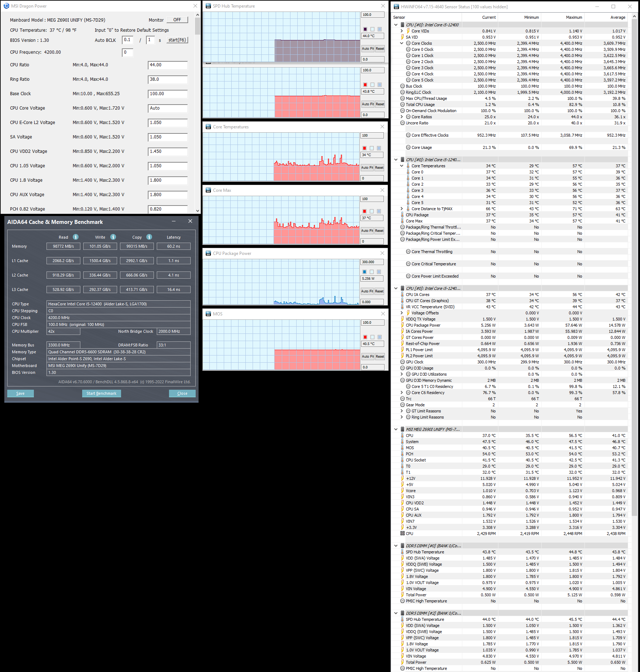
Task: Click the SPD Hub Temperature graph window icon
Action: (208, 6)
